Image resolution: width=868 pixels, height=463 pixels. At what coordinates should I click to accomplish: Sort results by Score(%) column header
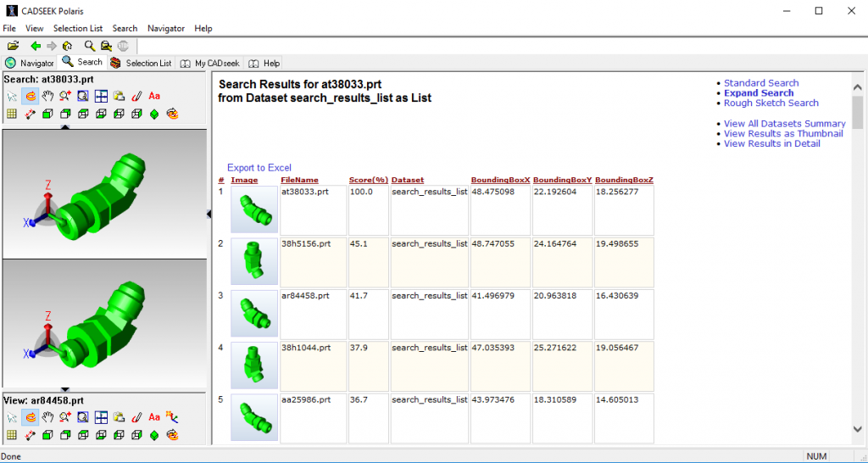click(368, 180)
